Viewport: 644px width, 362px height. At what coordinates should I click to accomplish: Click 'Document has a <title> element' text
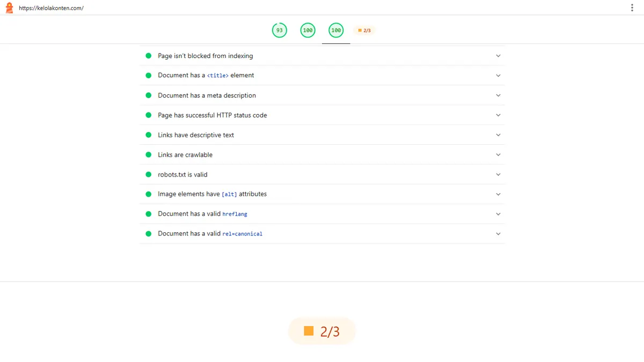(206, 76)
